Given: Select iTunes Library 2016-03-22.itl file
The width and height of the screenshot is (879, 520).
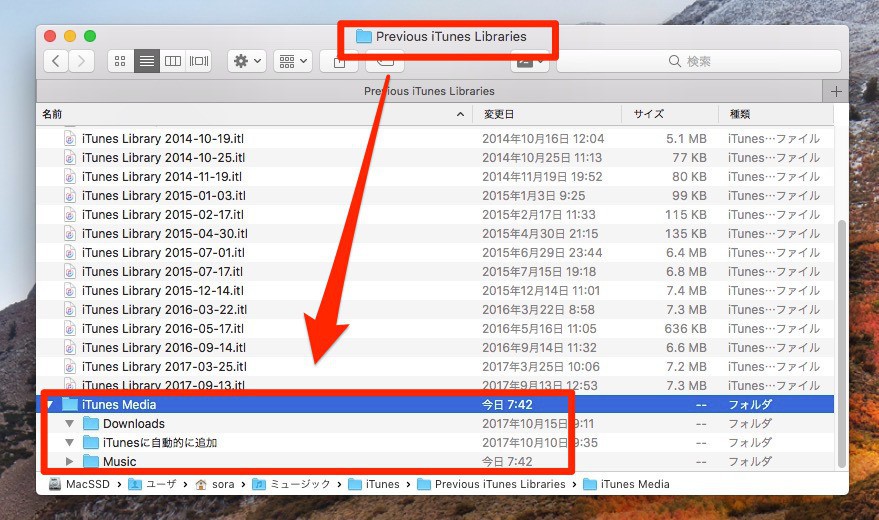Looking at the screenshot, I should tap(163, 310).
